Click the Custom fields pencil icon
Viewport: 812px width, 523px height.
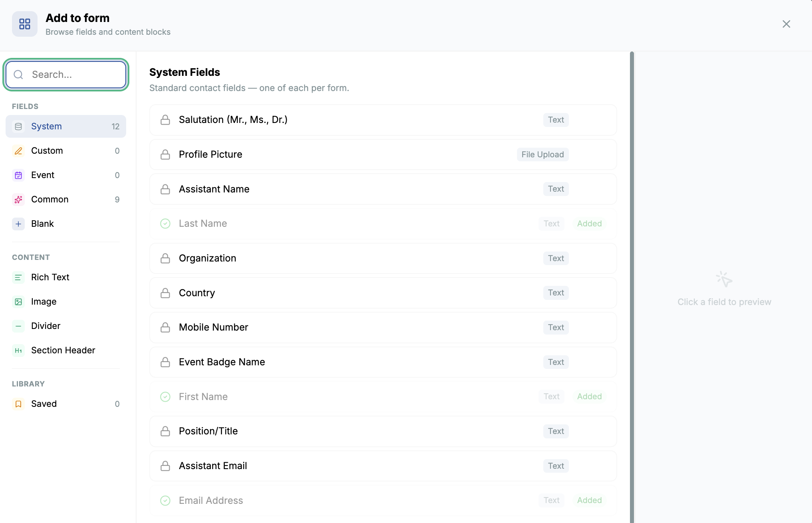tap(18, 151)
